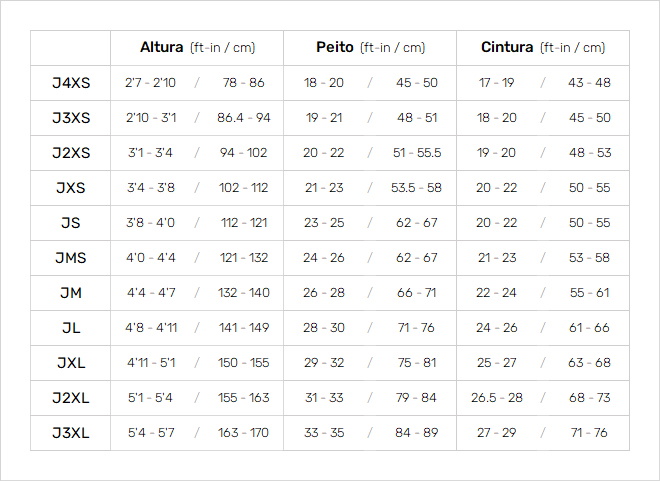Viewport: 660px width, 481px height.
Task: Click the 163 - 170 height value
Action: (243, 432)
